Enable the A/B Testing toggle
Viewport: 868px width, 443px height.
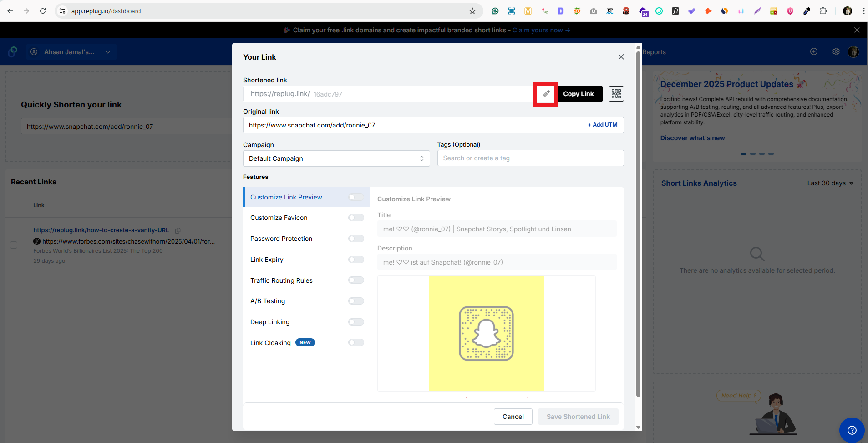coord(356,300)
